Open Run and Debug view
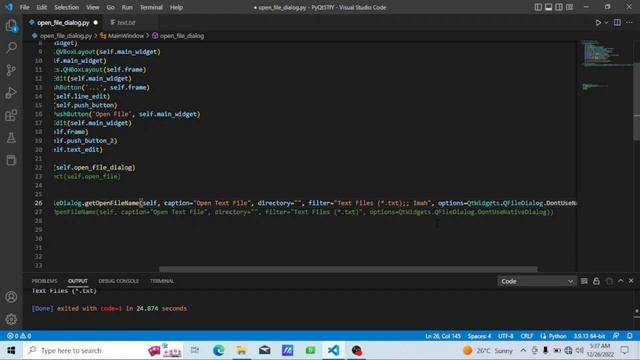640x360 pixels. tap(11, 93)
